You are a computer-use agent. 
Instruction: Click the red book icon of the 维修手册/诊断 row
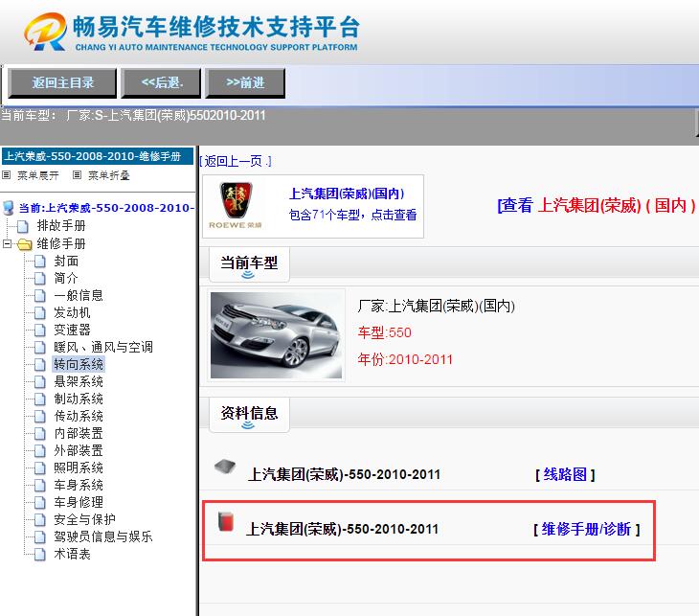click(x=226, y=522)
